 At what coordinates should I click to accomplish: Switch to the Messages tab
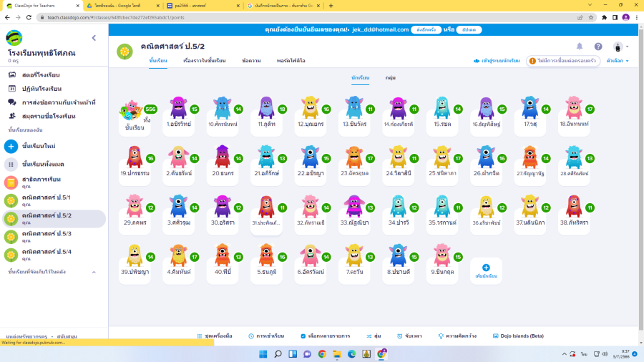pyautogui.click(x=251, y=61)
